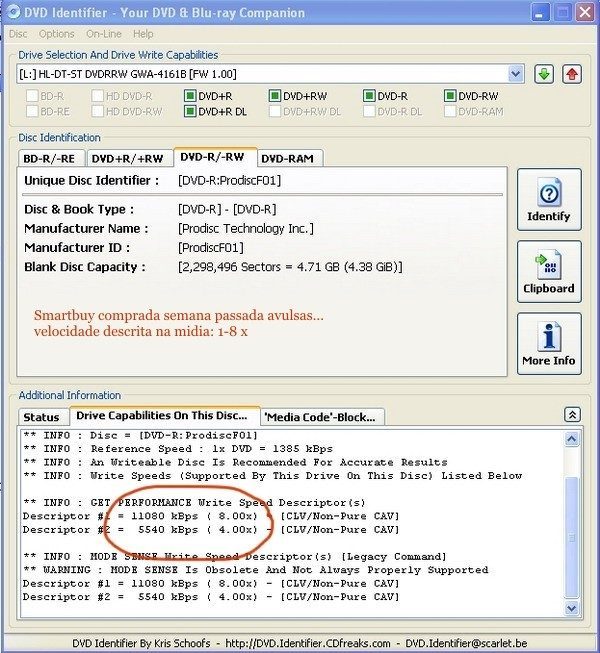This screenshot has height=653, width=600.
Task: Open the drive selection dropdown arrow
Action: 515,74
